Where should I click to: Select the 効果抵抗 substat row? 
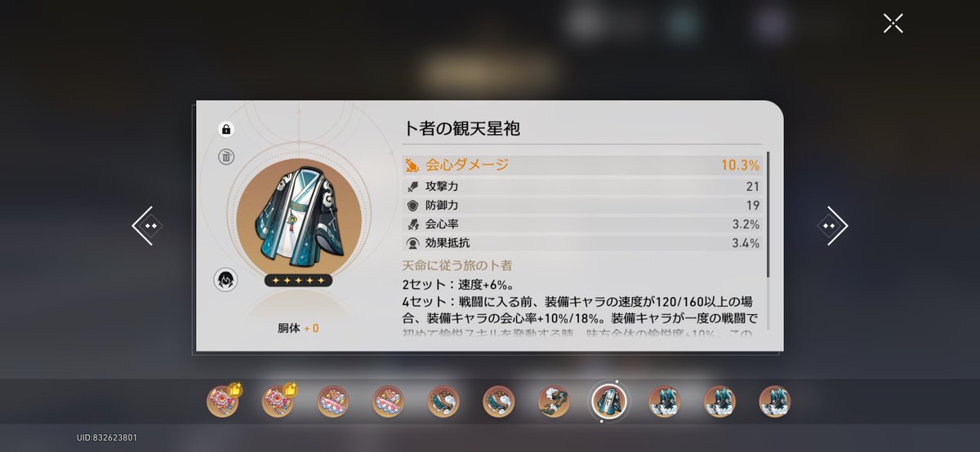click(582, 243)
